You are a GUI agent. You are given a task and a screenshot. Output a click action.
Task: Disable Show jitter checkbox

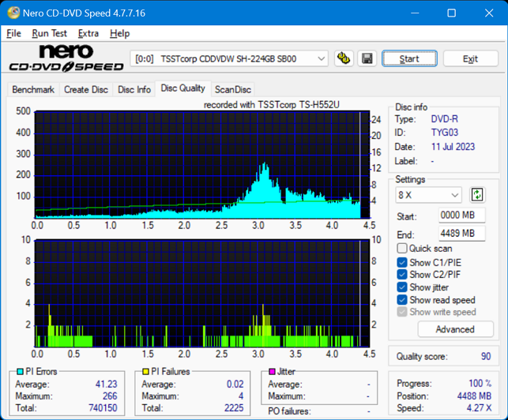click(401, 287)
